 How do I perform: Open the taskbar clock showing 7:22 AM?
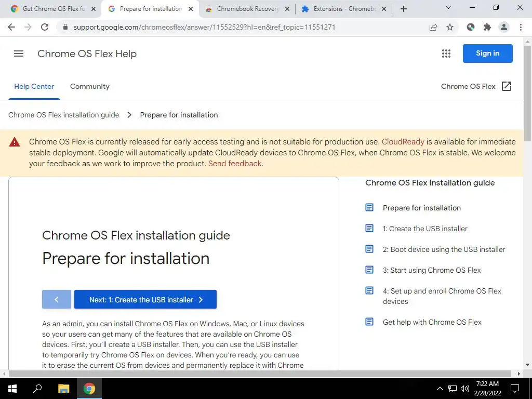pos(487,389)
